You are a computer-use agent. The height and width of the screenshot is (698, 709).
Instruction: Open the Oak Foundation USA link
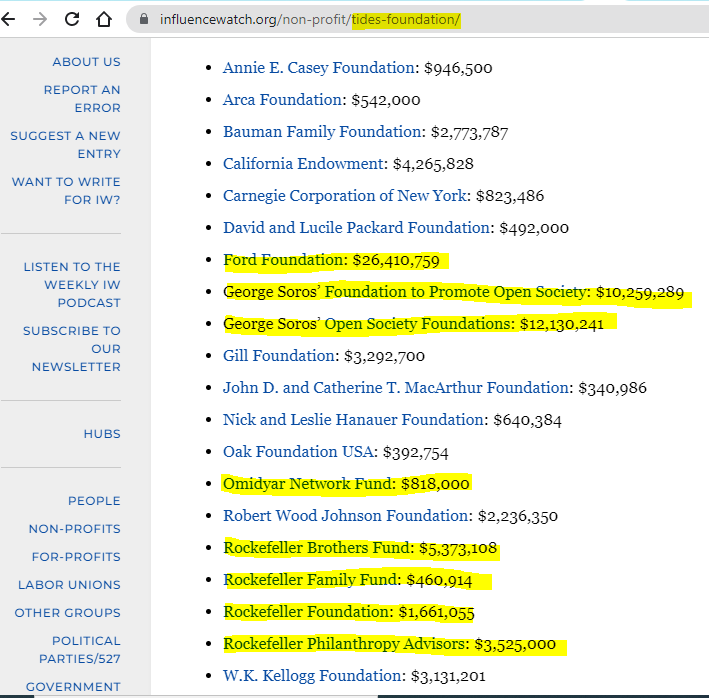(x=298, y=452)
